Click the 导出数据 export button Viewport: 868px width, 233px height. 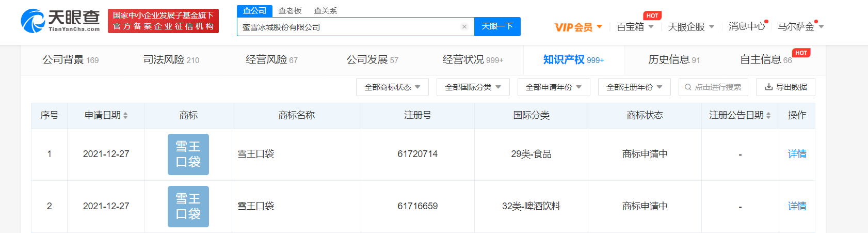click(785, 87)
